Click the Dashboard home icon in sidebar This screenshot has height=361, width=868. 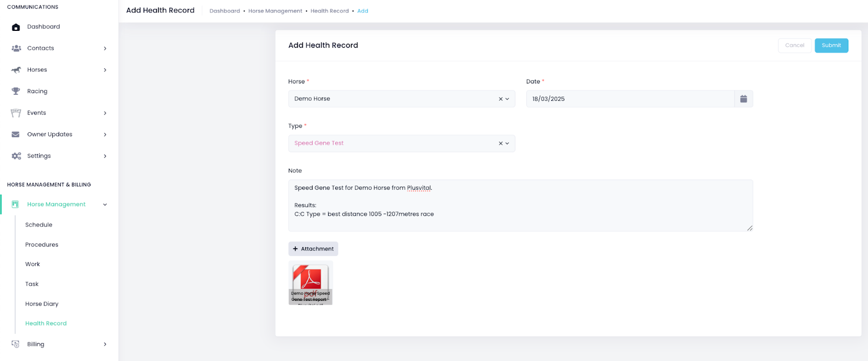click(x=16, y=27)
